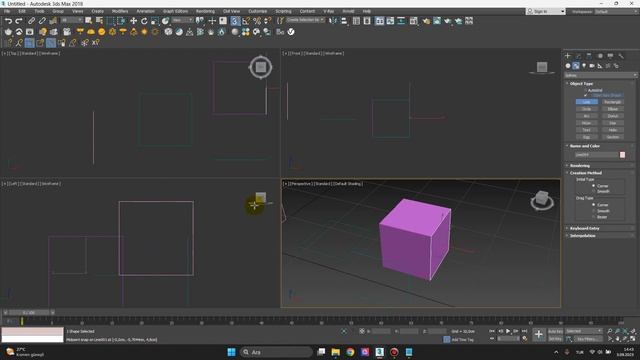Expand the Interpolation rollout
This screenshot has height=360, width=640.
tap(582, 236)
